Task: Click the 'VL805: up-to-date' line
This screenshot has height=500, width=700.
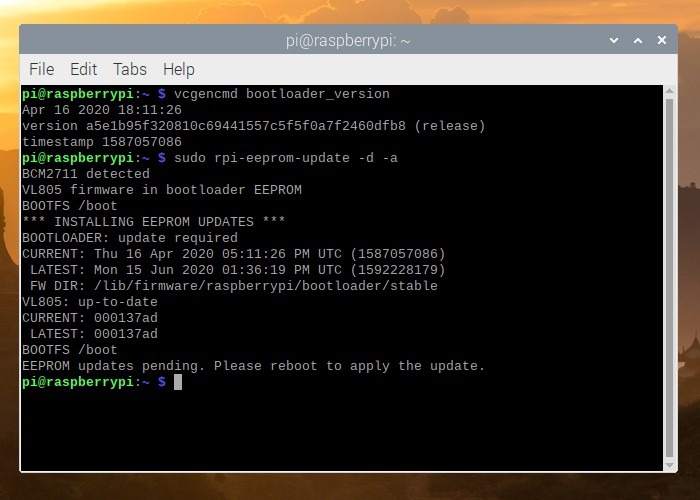Action: [x=90, y=302]
